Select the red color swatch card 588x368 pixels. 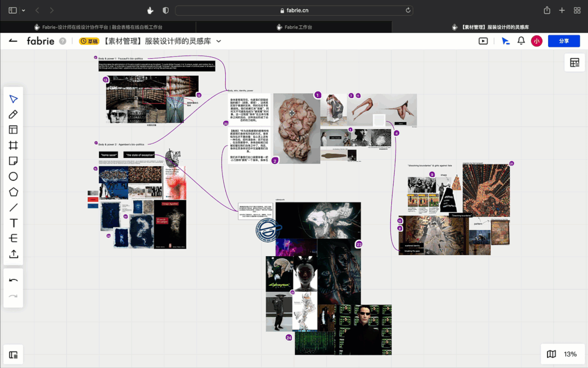tap(93, 200)
